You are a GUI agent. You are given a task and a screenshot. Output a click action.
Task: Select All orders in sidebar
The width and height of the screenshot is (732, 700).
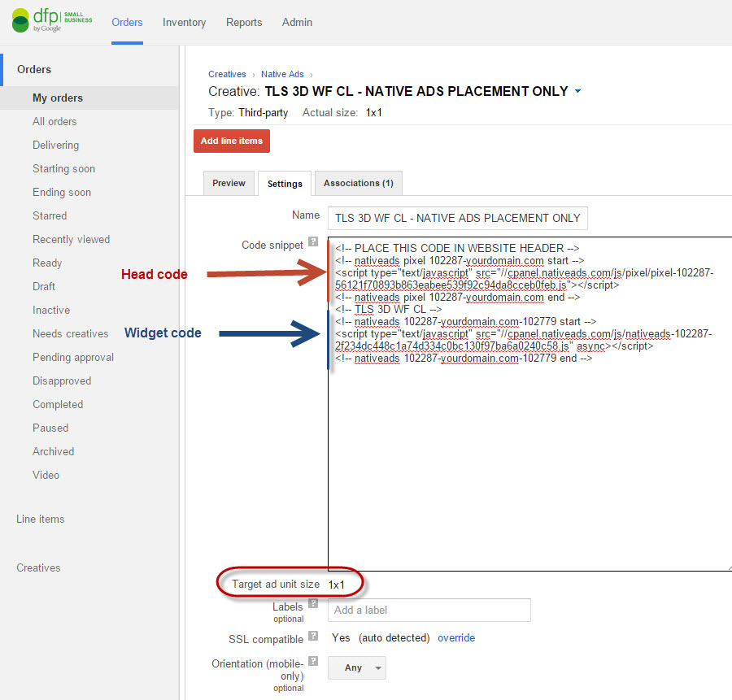coord(54,122)
